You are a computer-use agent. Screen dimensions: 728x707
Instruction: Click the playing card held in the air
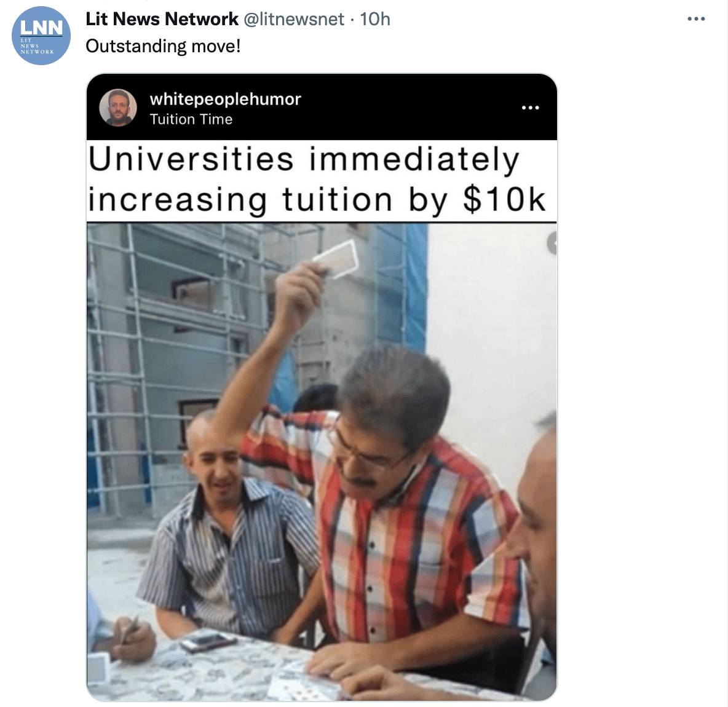336,259
